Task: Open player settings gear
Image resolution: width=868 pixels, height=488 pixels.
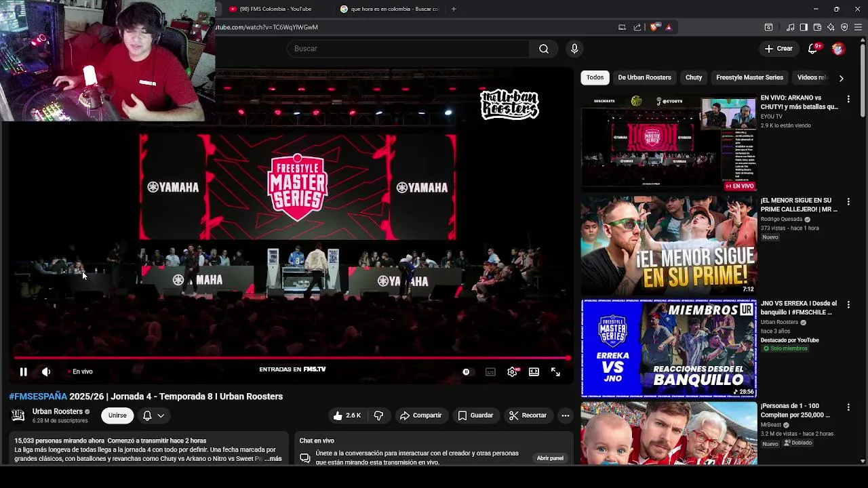Action: click(512, 371)
